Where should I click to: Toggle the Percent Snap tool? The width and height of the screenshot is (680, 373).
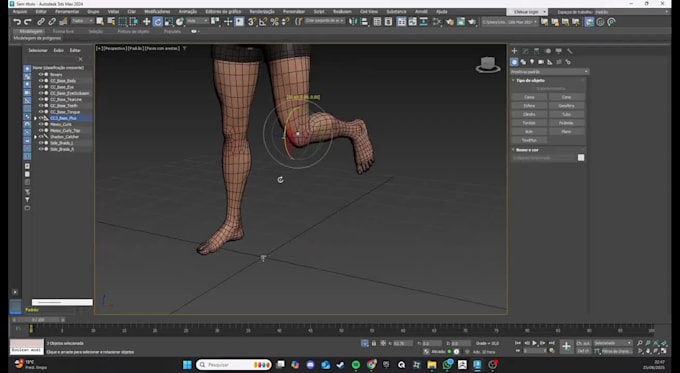pos(274,21)
